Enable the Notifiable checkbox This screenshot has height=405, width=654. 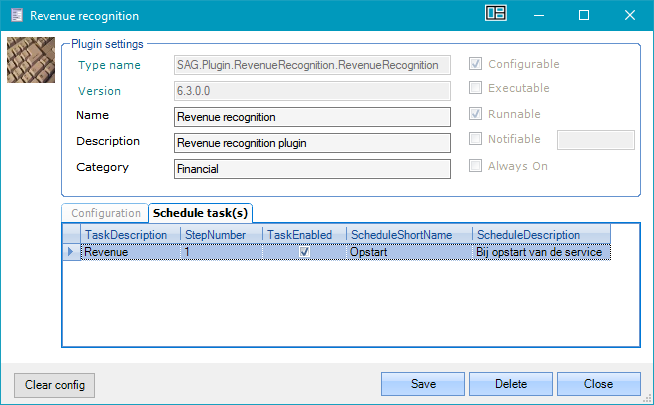(x=477, y=140)
